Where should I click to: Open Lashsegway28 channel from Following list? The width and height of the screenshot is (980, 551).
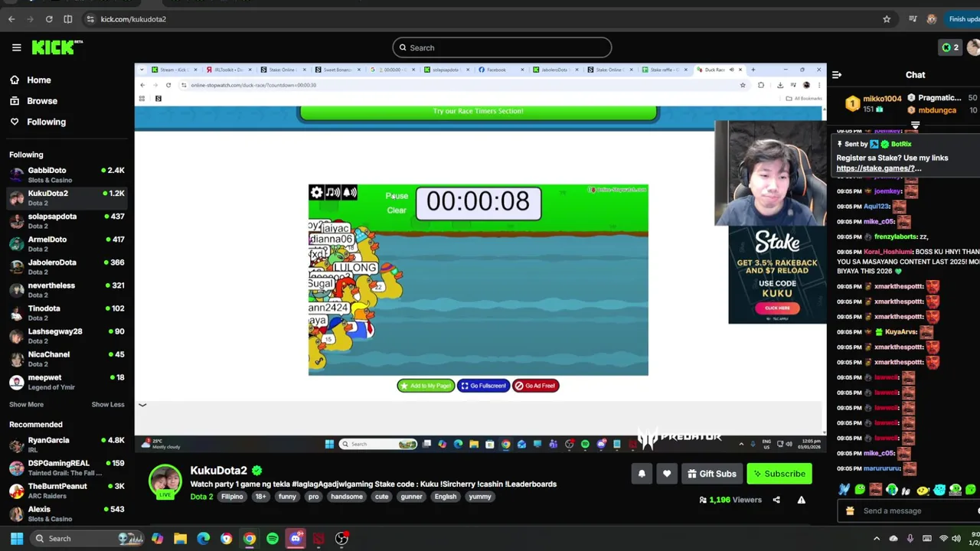click(x=67, y=335)
